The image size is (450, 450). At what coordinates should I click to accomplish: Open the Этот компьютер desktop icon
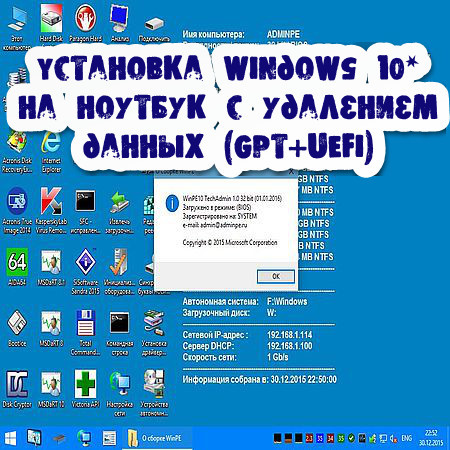click(16, 29)
